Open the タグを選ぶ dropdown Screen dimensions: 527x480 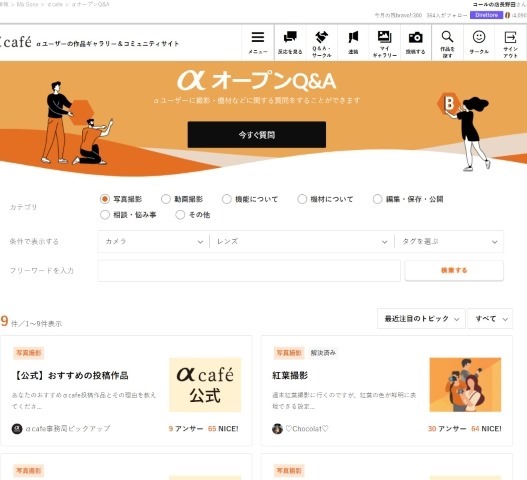[x=449, y=241]
